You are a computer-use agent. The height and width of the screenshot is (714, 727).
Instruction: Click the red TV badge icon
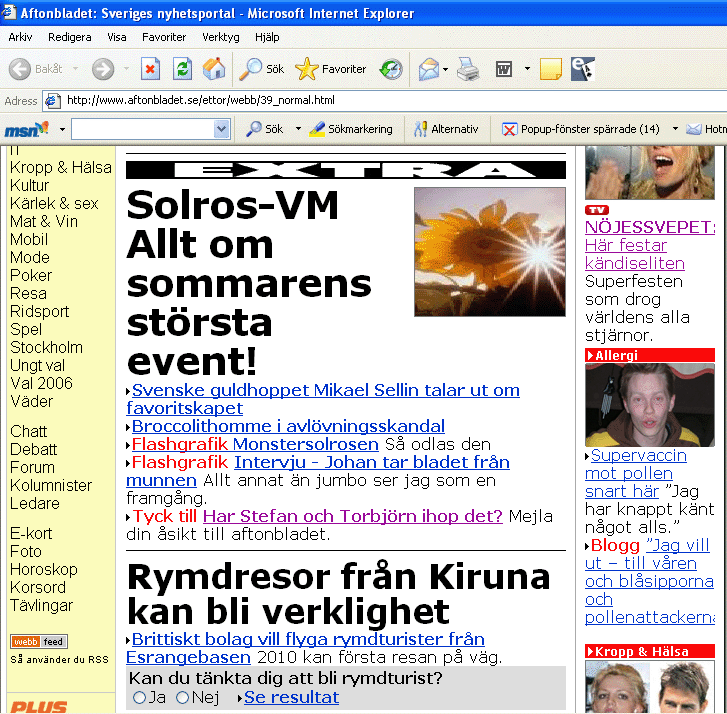(x=597, y=210)
